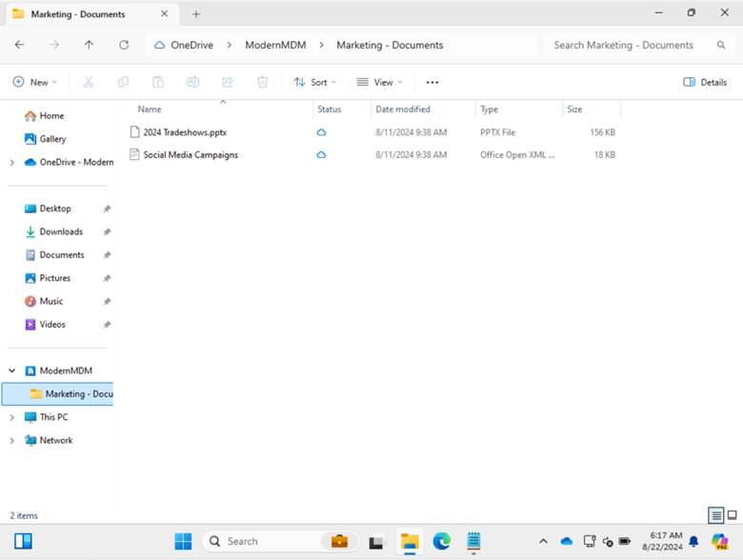Open Microsoft Edge from the taskbar
743x560 pixels.
point(441,541)
